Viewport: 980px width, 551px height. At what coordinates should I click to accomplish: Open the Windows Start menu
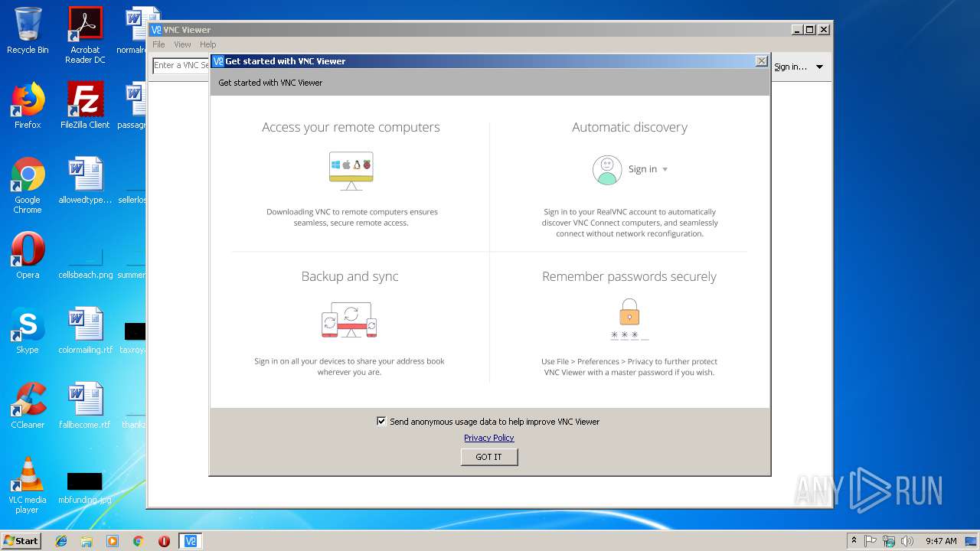(x=21, y=541)
